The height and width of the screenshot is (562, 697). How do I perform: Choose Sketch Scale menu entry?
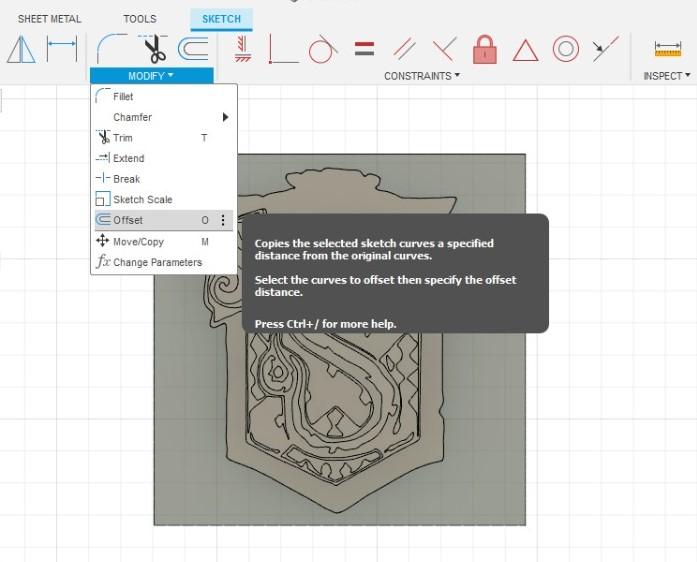[x=164, y=200]
